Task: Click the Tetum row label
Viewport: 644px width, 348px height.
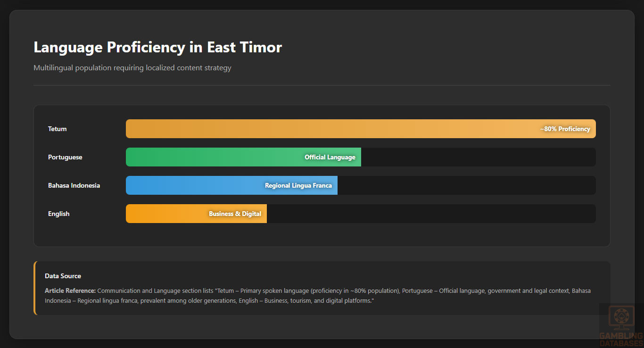Action: (x=58, y=129)
